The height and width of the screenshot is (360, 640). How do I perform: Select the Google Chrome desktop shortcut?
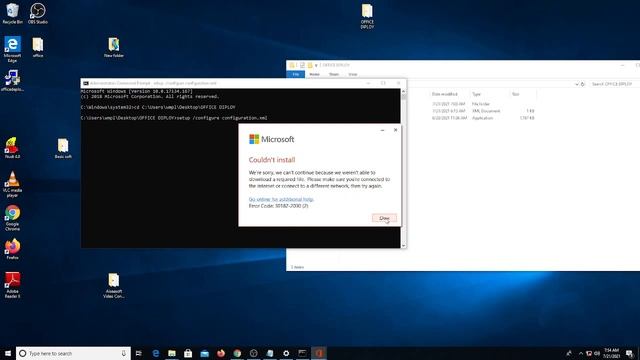point(12,218)
